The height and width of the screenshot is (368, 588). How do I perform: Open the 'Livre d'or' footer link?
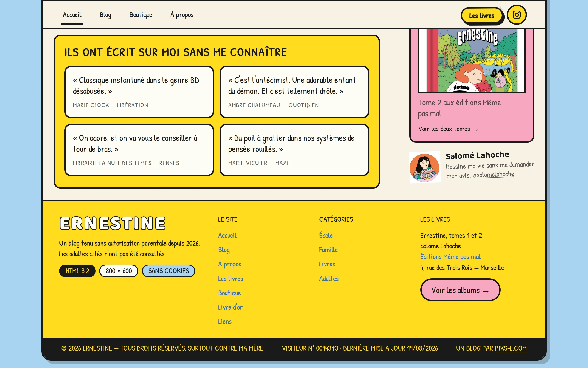coord(230,307)
